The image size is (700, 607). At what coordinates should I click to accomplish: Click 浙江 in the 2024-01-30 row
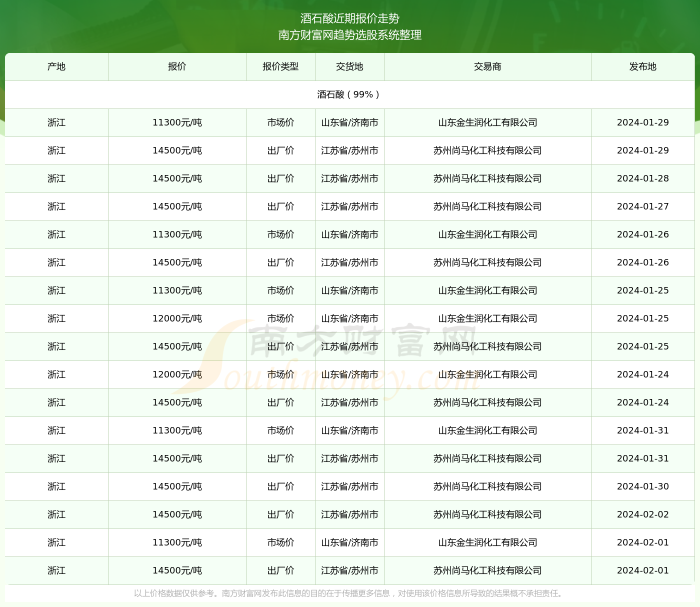[x=56, y=486]
